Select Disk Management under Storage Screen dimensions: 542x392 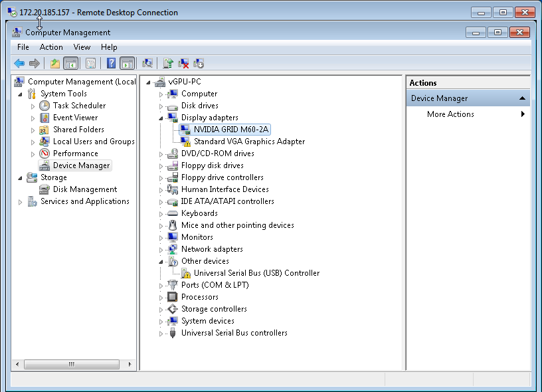pyautogui.click(x=85, y=189)
